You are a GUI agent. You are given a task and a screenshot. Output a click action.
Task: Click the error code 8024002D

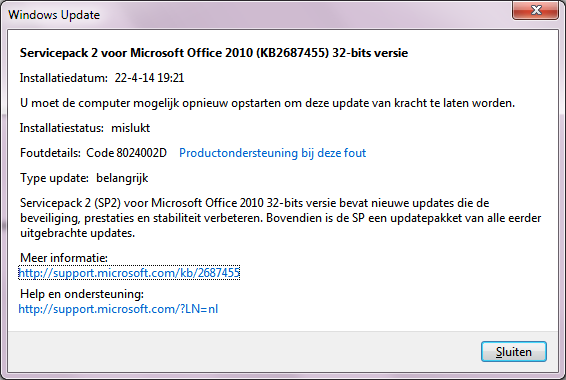[142, 153]
